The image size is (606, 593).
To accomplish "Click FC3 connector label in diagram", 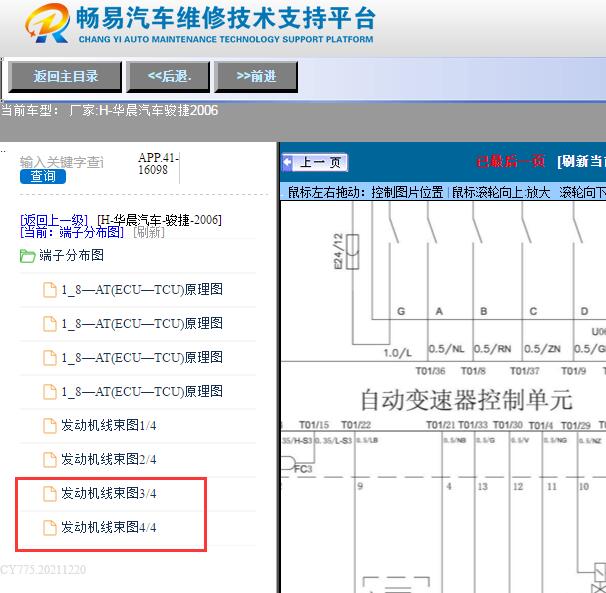I will pos(303,469).
